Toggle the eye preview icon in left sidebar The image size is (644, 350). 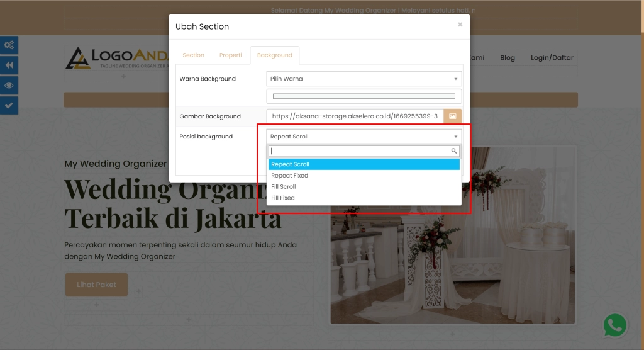coord(9,85)
